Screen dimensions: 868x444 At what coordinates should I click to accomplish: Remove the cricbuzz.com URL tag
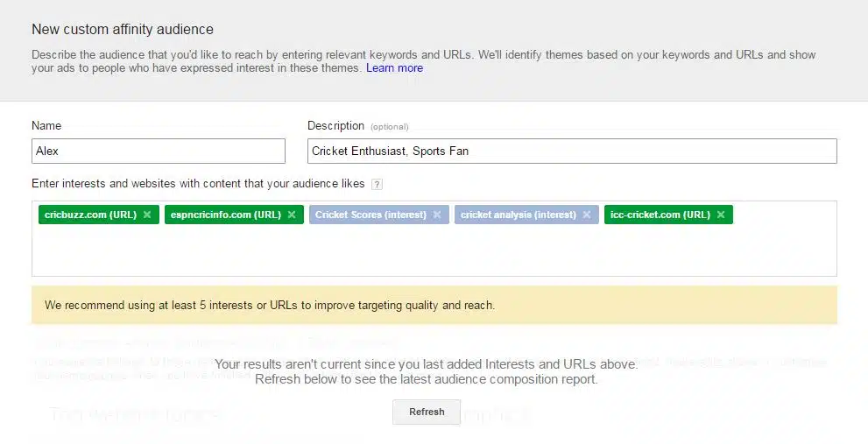147,215
